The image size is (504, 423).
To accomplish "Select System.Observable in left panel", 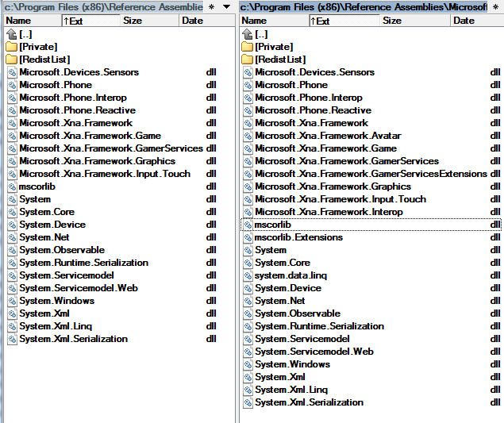I will point(62,250).
